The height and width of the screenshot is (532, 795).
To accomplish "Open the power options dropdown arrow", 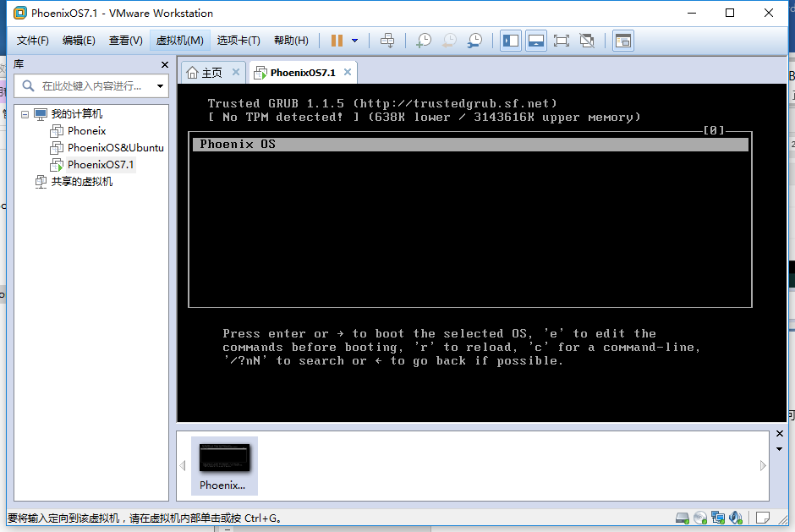I will [x=355, y=41].
